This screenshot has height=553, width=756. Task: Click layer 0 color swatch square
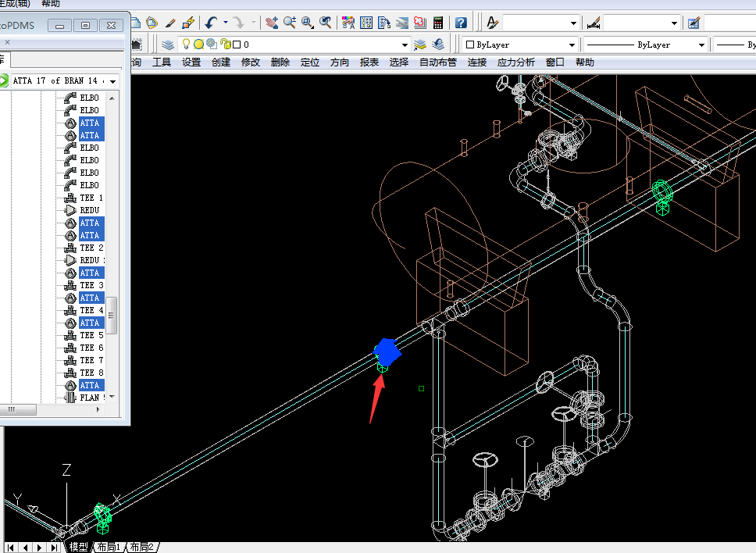[237, 45]
